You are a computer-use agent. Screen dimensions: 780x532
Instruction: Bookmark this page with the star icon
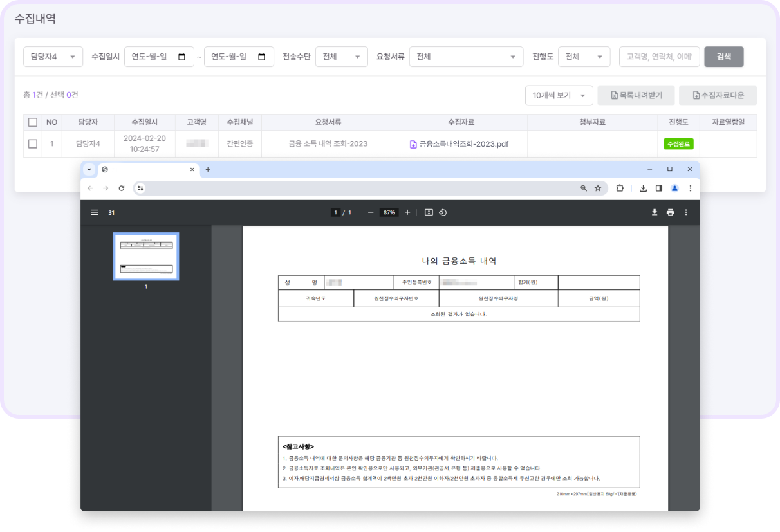[x=598, y=188]
